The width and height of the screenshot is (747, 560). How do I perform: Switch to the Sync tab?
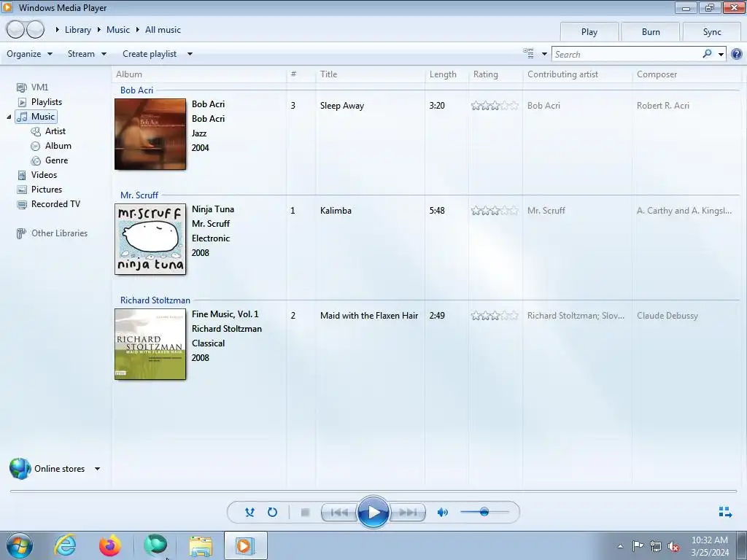click(712, 32)
